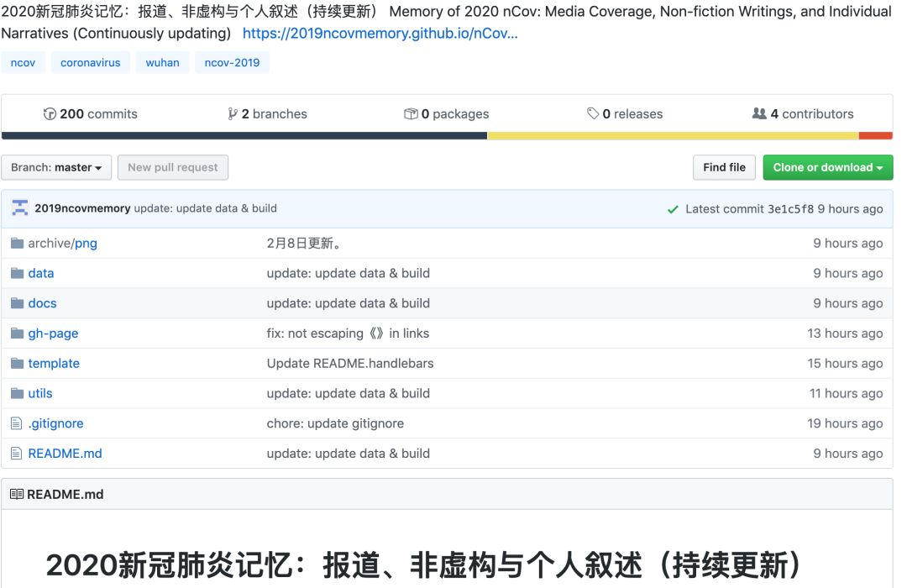Select the coronavirus topic tag
The width and height of the screenshot is (907, 588).
pos(90,62)
